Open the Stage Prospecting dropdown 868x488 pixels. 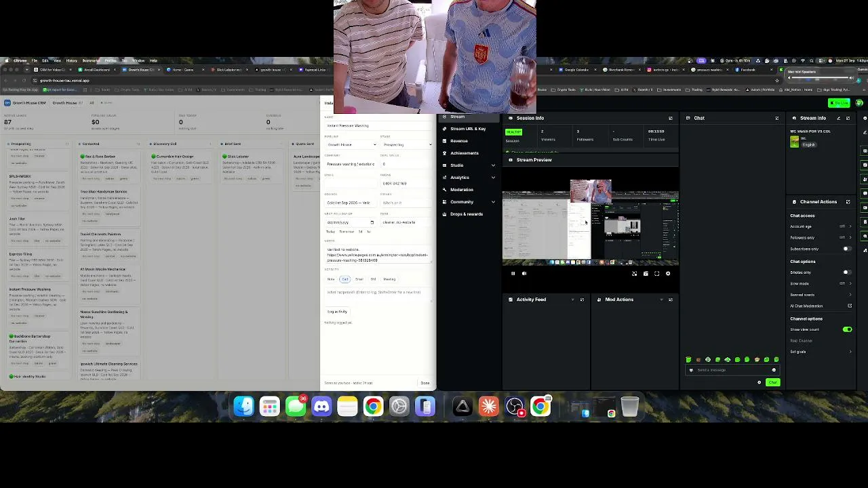click(407, 144)
